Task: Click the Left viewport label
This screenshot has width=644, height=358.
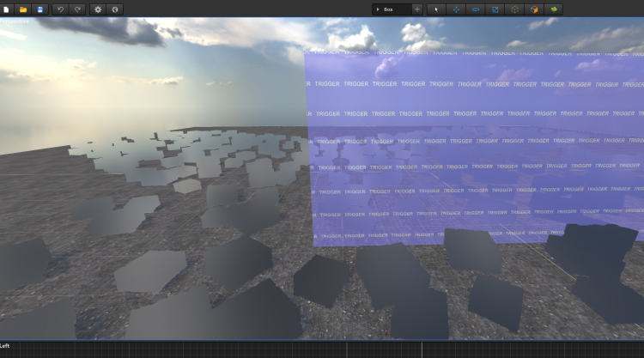Action: click(x=5, y=345)
